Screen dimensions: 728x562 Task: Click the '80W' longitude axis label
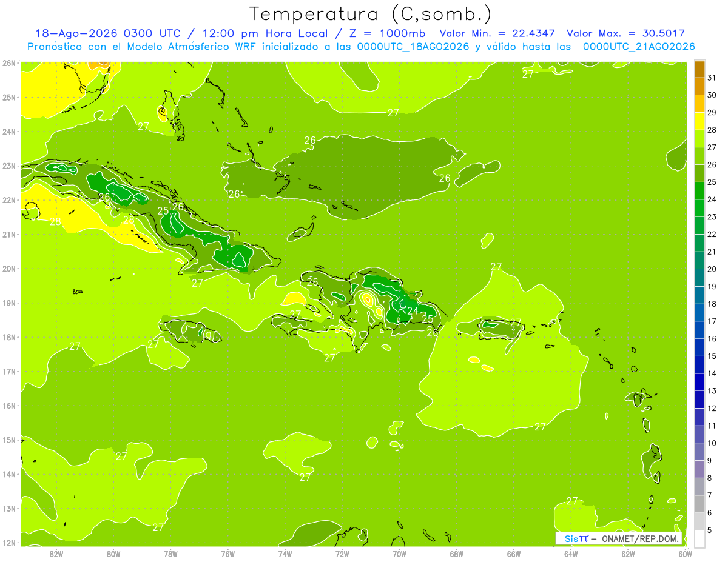113,554
